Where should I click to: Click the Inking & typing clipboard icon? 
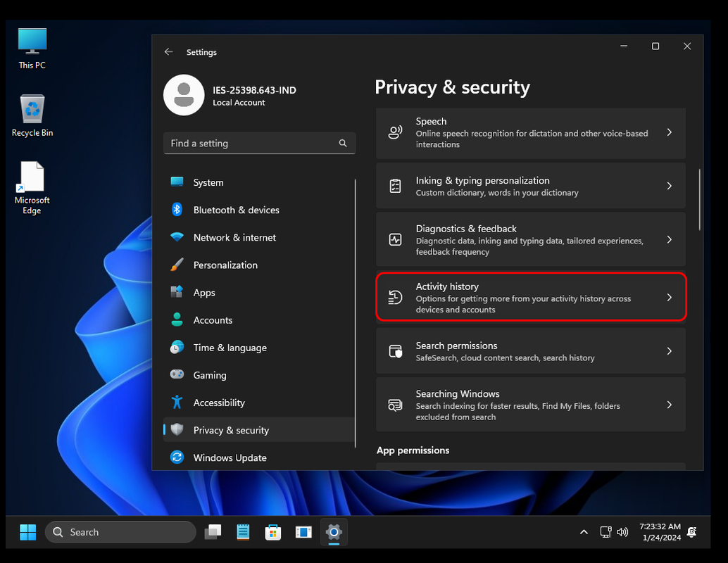pos(395,186)
